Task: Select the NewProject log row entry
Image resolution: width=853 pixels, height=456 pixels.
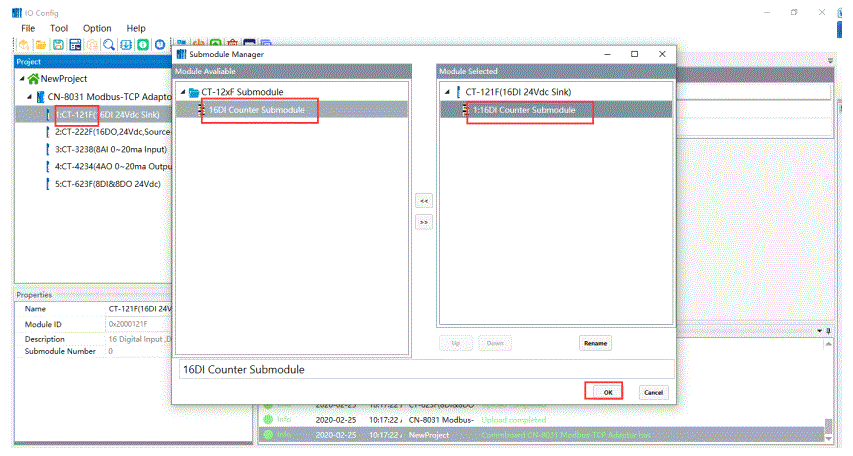Action: [x=542, y=435]
